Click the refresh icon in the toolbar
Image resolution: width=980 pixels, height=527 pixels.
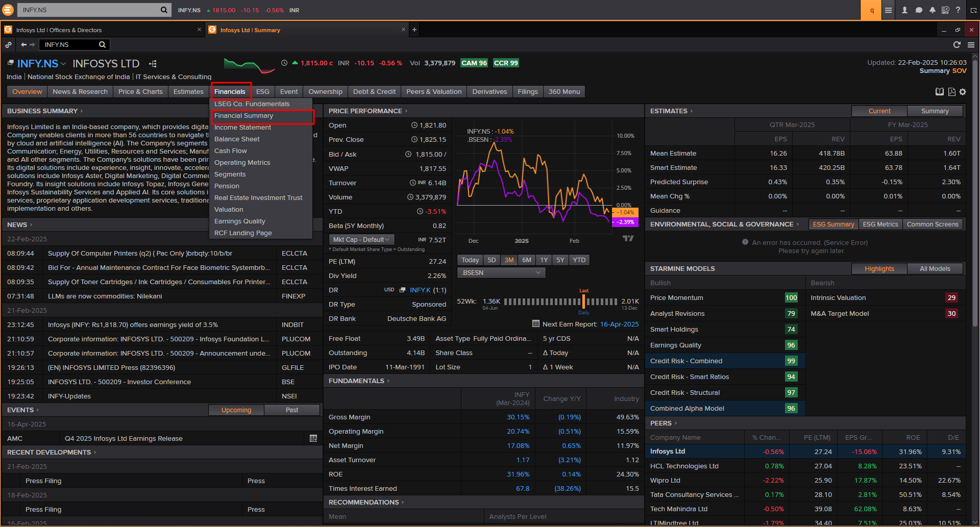[x=957, y=45]
